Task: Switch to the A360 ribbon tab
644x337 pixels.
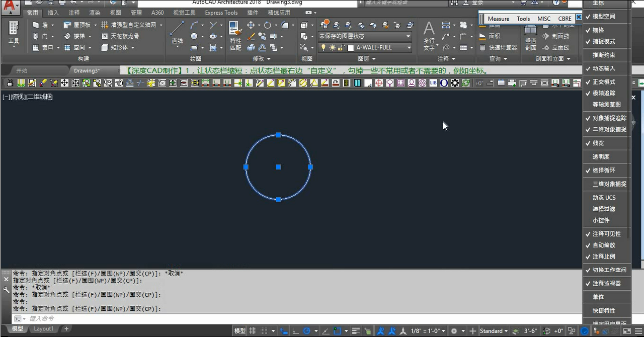Action: (x=157, y=13)
